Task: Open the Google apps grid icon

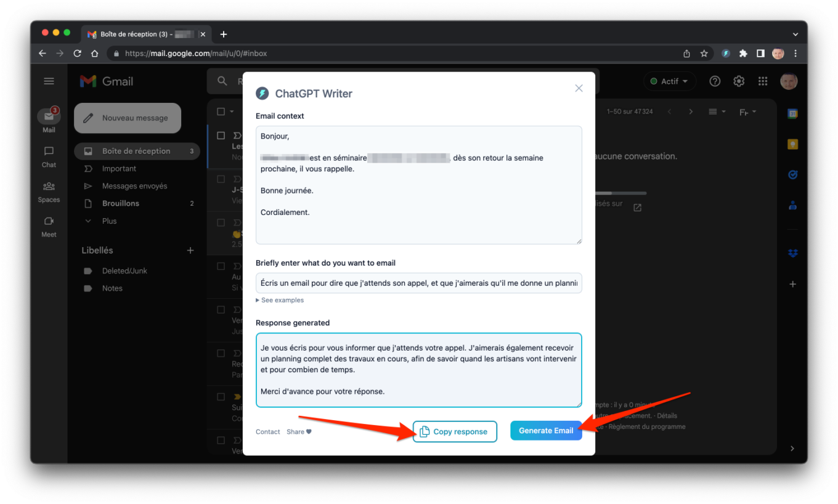Action: tap(763, 81)
